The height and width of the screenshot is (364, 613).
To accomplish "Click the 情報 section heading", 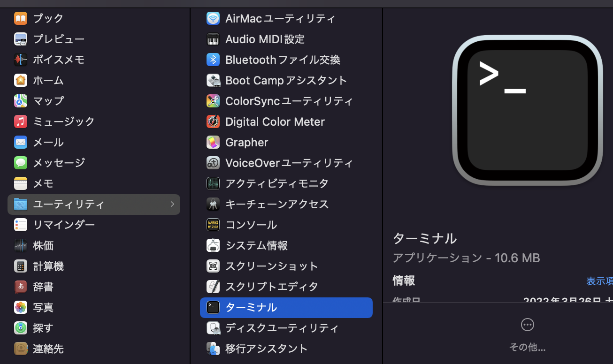I will pos(404,281).
